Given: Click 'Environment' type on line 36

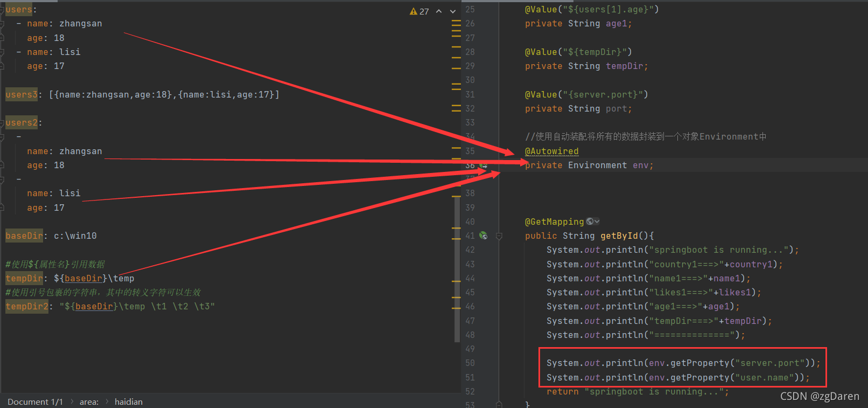Looking at the screenshot, I should 598,165.
